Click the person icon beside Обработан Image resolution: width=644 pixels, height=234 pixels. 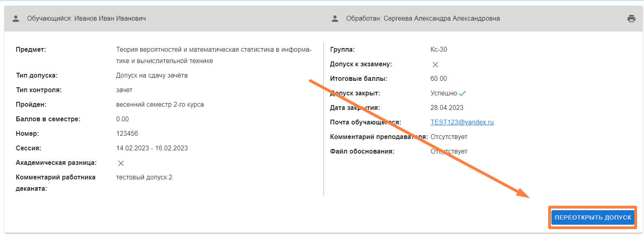coord(335,19)
